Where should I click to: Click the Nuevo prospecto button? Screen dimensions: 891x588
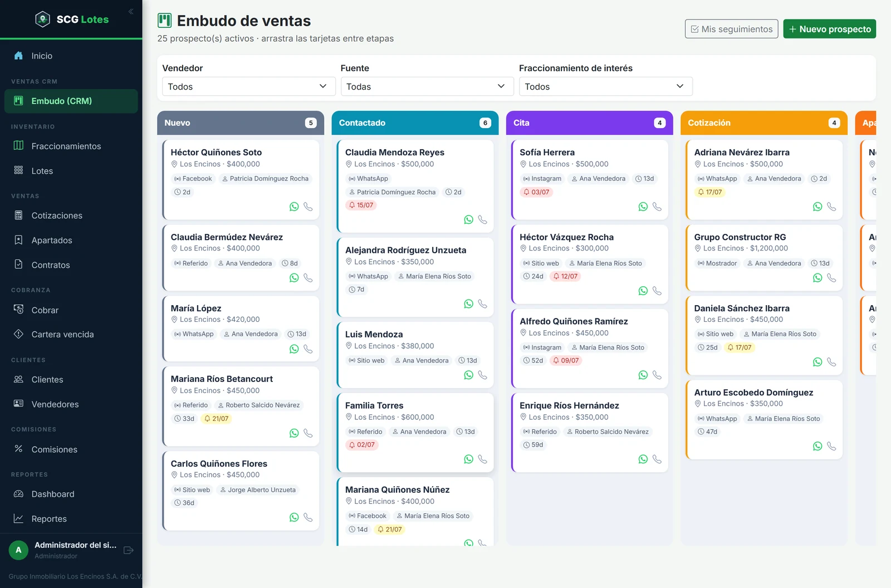click(829, 29)
